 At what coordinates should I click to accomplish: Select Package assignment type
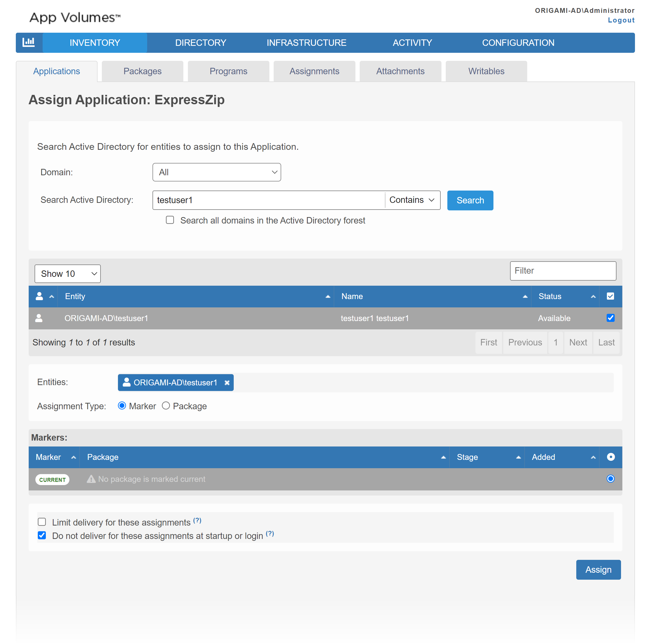point(165,405)
